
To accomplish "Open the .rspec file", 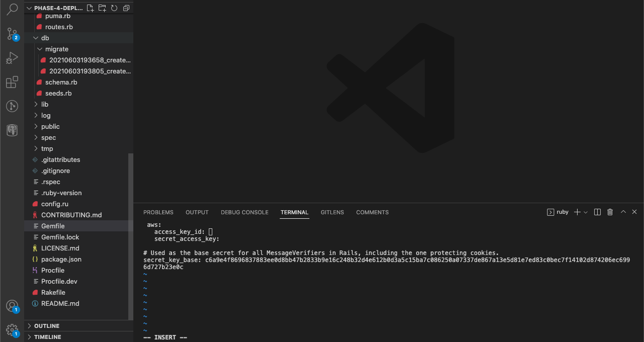I will (78, 182).
